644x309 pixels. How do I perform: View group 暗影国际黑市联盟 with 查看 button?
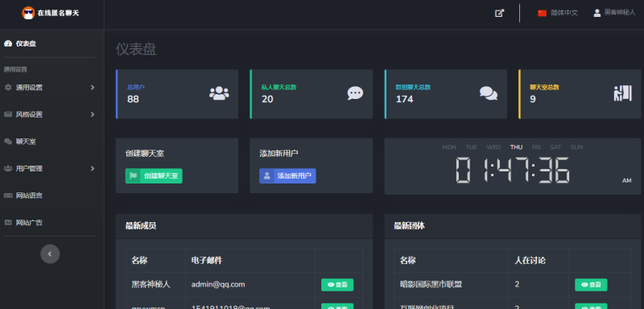tap(591, 285)
